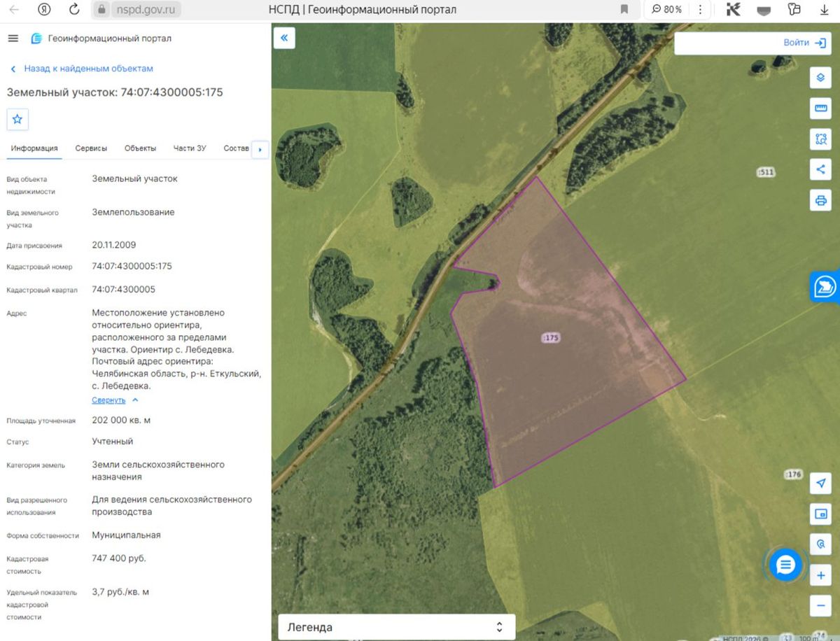The image size is (840, 641).
Task: Print the map using printer icon
Action: 820,200
